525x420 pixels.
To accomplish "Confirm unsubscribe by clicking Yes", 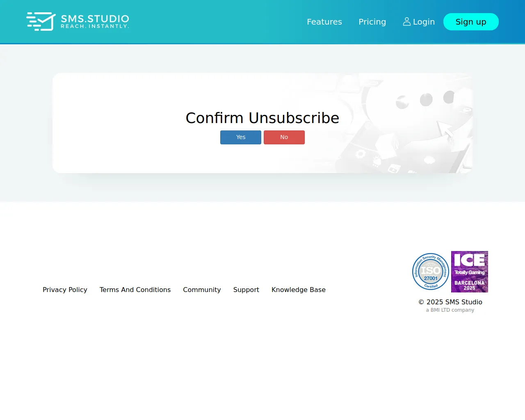I will coord(240,137).
